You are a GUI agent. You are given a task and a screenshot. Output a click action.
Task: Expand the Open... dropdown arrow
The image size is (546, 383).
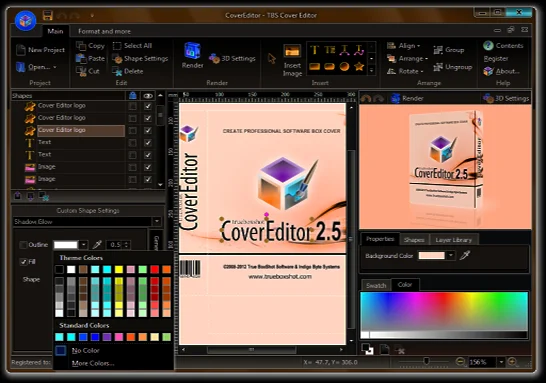coord(55,67)
